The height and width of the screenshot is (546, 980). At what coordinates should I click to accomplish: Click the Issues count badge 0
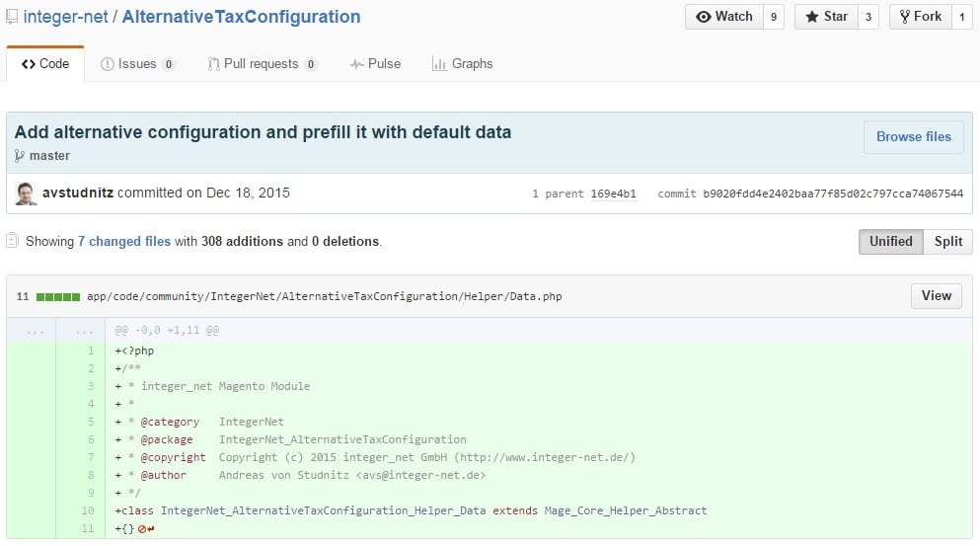[x=168, y=64]
